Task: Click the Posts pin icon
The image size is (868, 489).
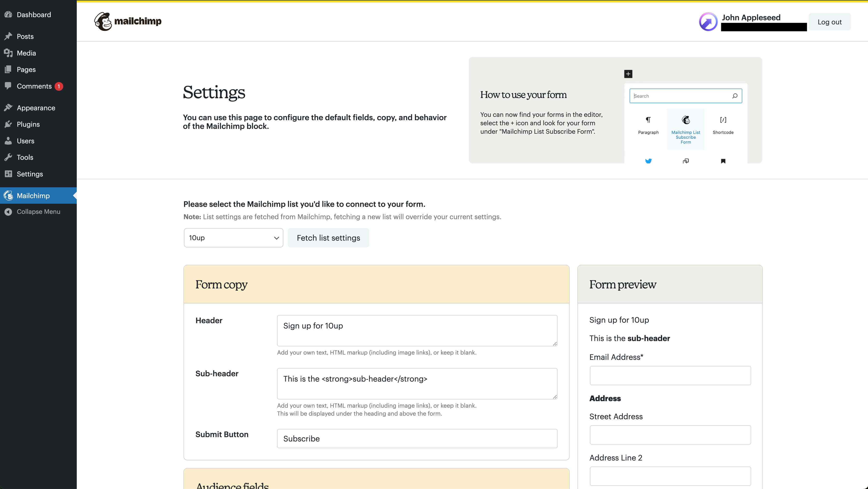Action: 8,36
